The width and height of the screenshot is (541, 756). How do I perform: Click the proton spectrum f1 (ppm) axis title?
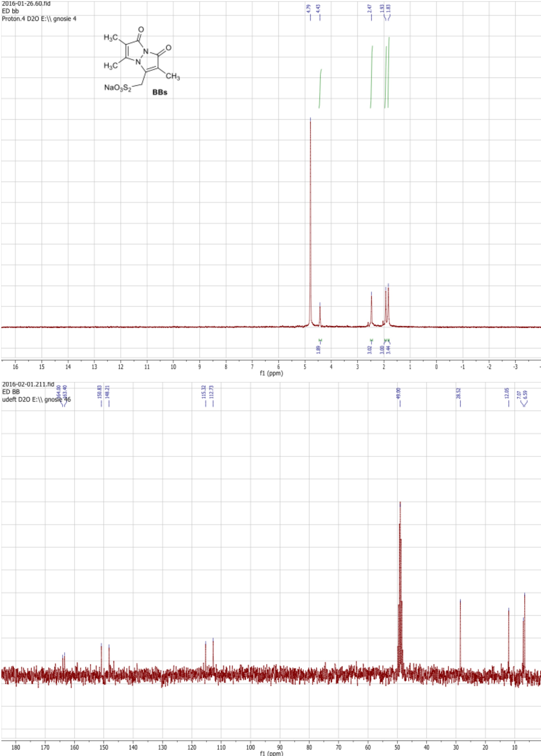[x=271, y=373]
